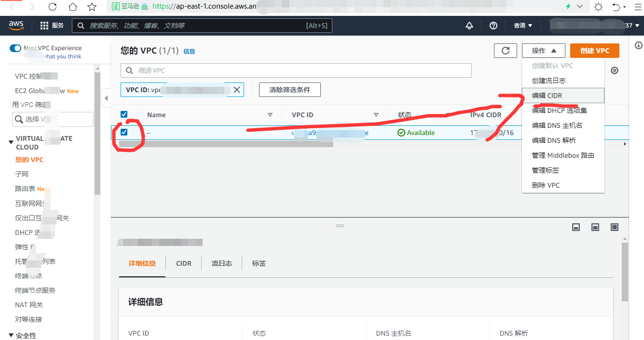Uncheck the circled VPC row checkbox
The image size is (644, 340).
[124, 132]
